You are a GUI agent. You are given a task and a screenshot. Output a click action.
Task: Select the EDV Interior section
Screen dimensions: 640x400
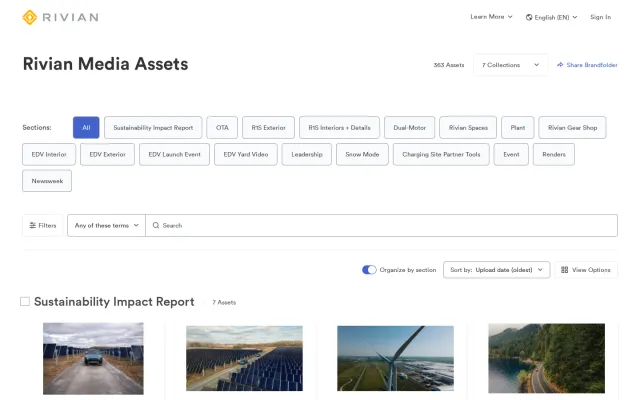pos(49,154)
